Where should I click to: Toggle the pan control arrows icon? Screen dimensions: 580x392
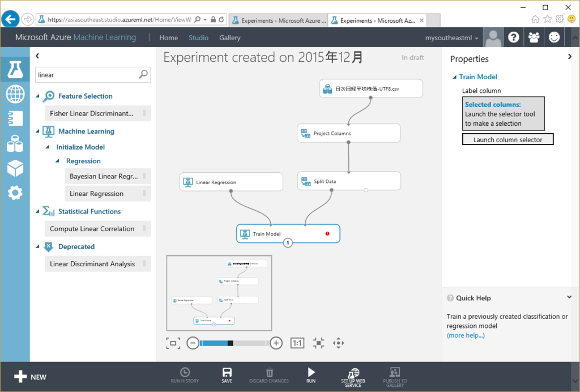(339, 343)
